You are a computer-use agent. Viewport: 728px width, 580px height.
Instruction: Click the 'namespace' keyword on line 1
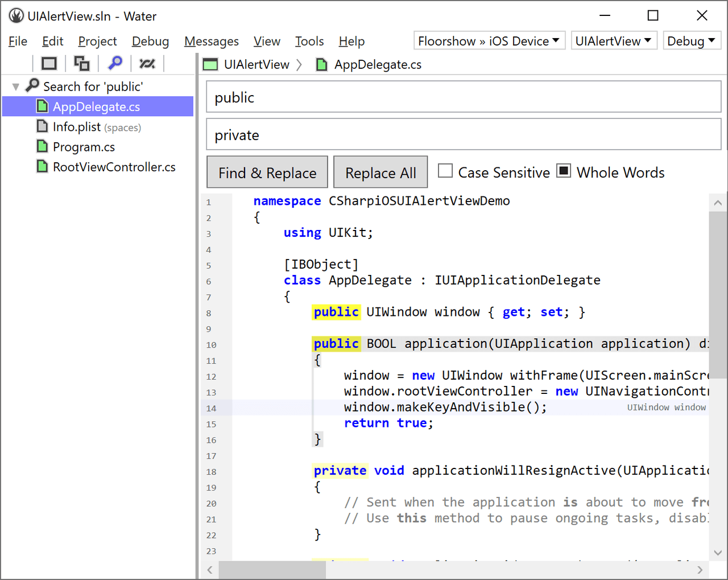tap(287, 201)
